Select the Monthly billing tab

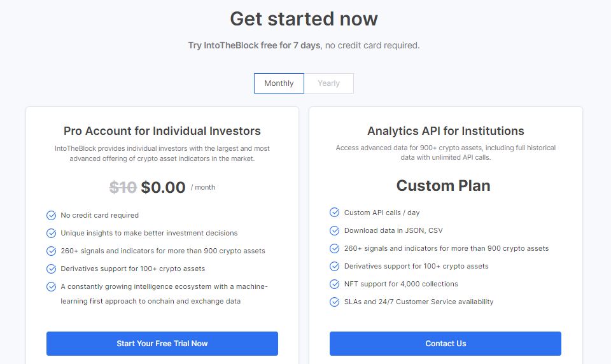pyautogui.click(x=279, y=83)
